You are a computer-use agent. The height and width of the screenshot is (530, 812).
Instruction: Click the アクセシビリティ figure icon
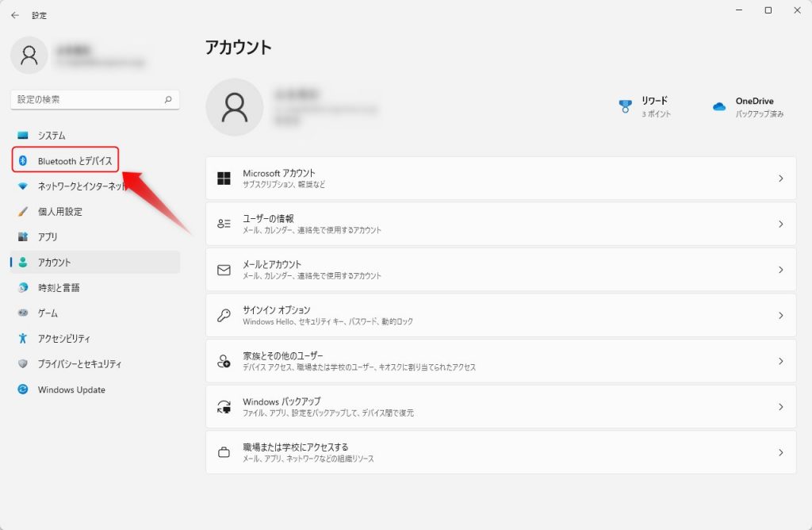pyautogui.click(x=23, y=338)
